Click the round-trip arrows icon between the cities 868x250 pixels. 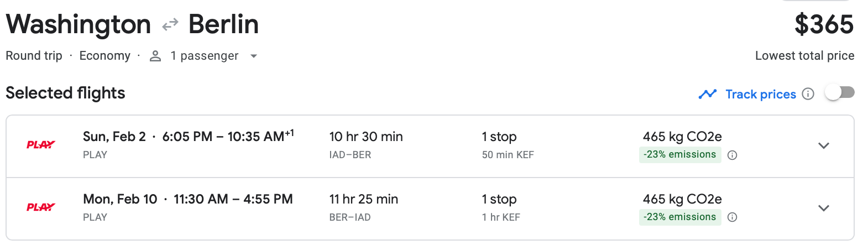point(170,24)
